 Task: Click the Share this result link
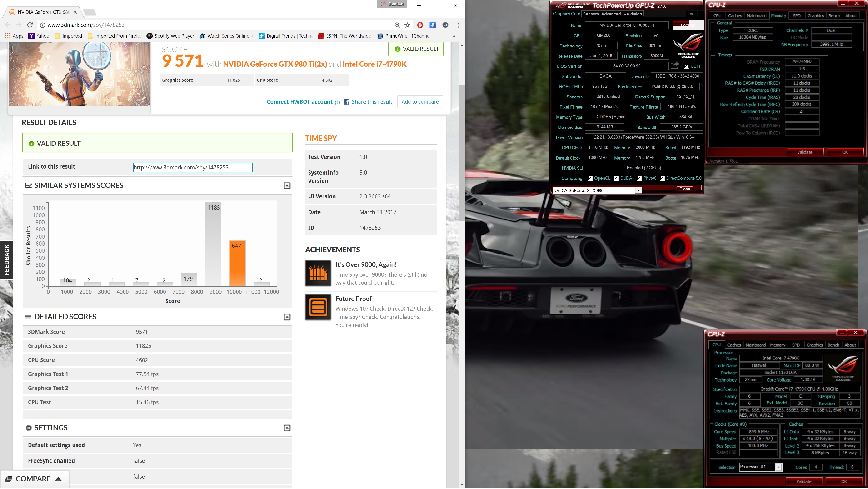point(372,102)
